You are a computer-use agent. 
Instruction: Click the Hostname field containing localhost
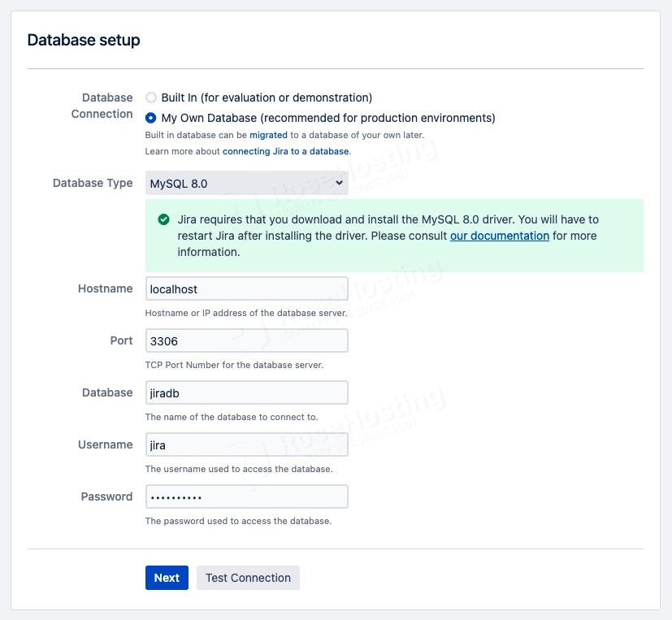pyautogui.click(x=247, y=288)
